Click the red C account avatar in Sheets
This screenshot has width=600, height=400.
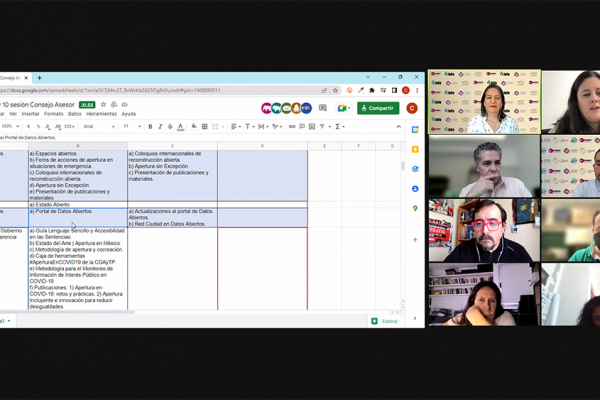click(412, 108)
